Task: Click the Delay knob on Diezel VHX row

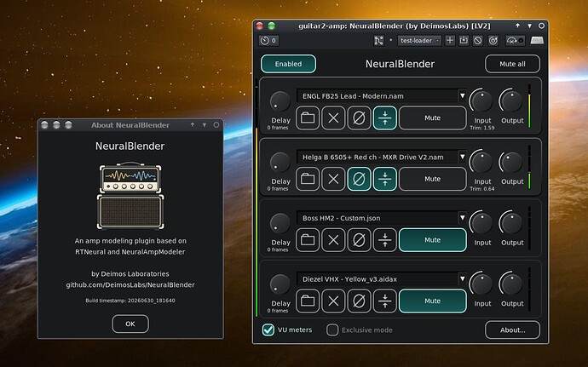Action: pos(280,284)
